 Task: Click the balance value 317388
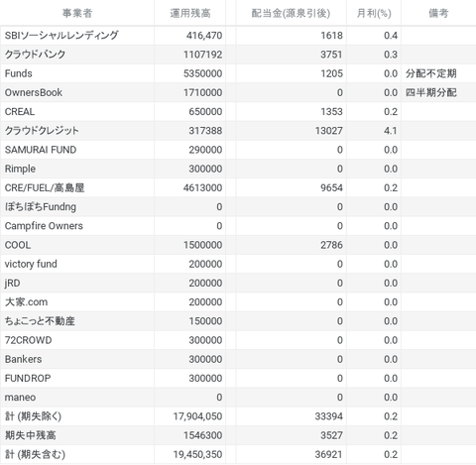click(x=205, y=131)
